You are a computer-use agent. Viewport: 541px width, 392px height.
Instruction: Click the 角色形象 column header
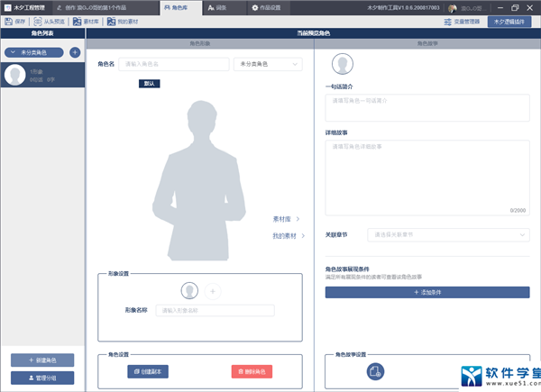200,43
